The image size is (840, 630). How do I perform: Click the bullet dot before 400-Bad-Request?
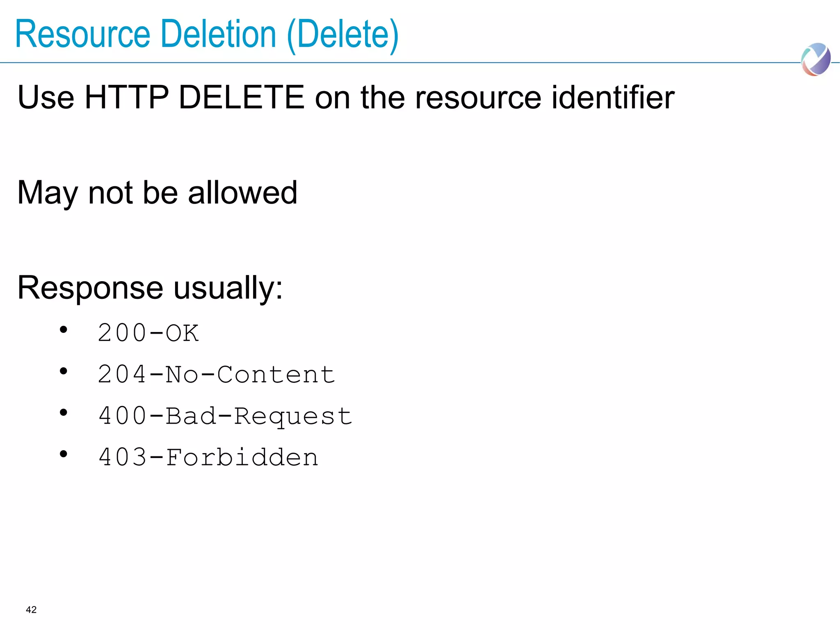click(x=63, y=412)
